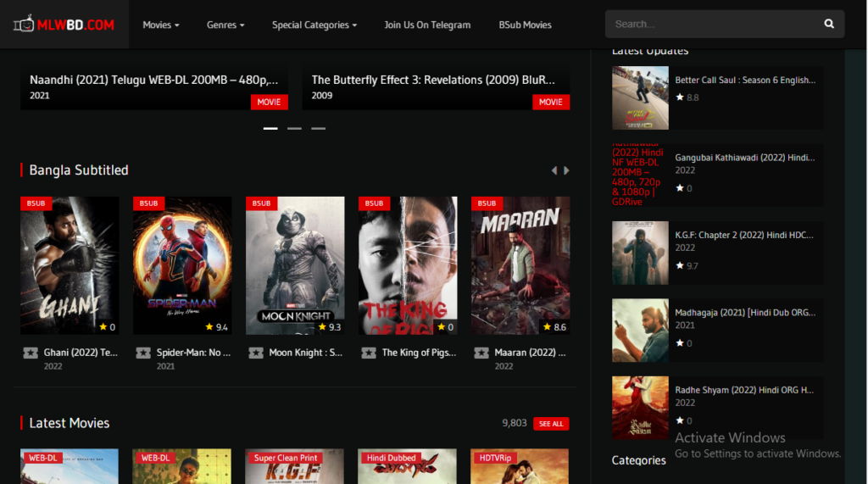
Task: Open Super Clean Print K.G.F poster
Action: pos(294,466)
